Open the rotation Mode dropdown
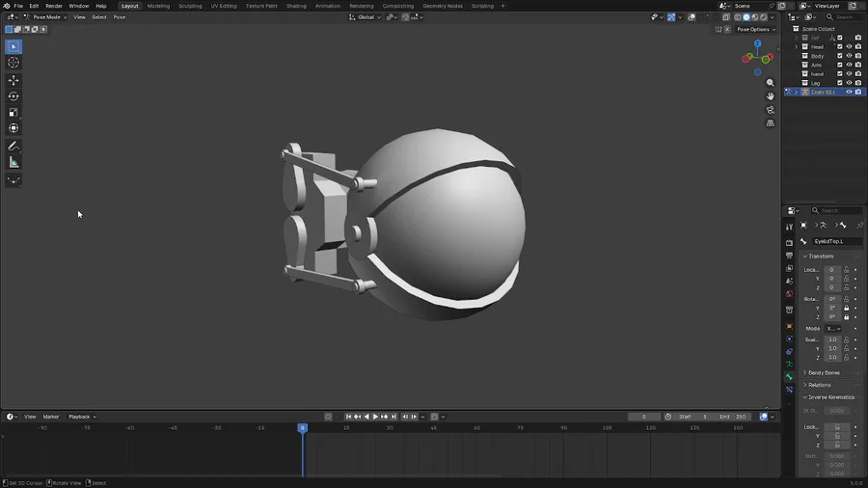This screenshot has width=868, height=488. [x=833, y=328]
